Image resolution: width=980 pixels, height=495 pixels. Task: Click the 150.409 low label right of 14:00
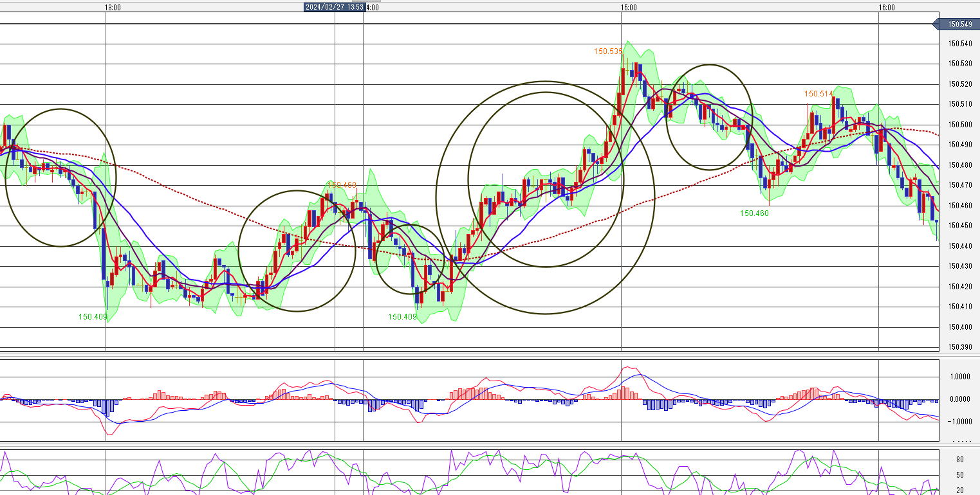tap(402, 316)
